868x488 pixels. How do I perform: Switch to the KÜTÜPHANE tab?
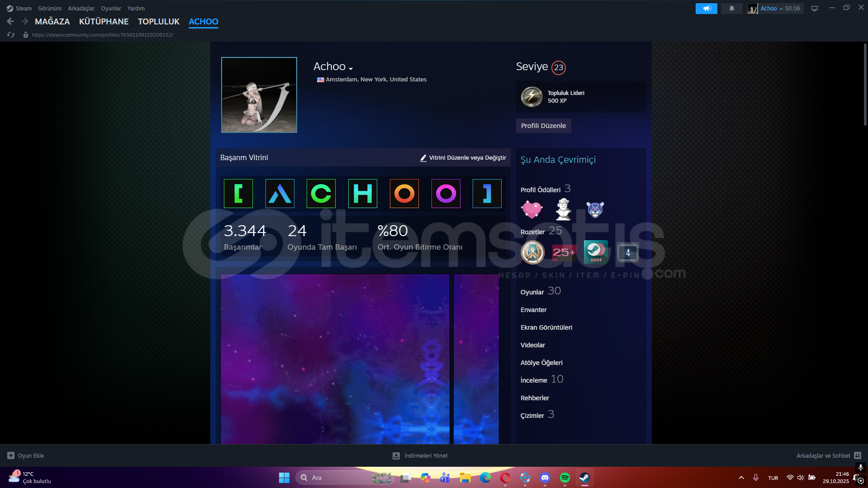click(104, 21)
